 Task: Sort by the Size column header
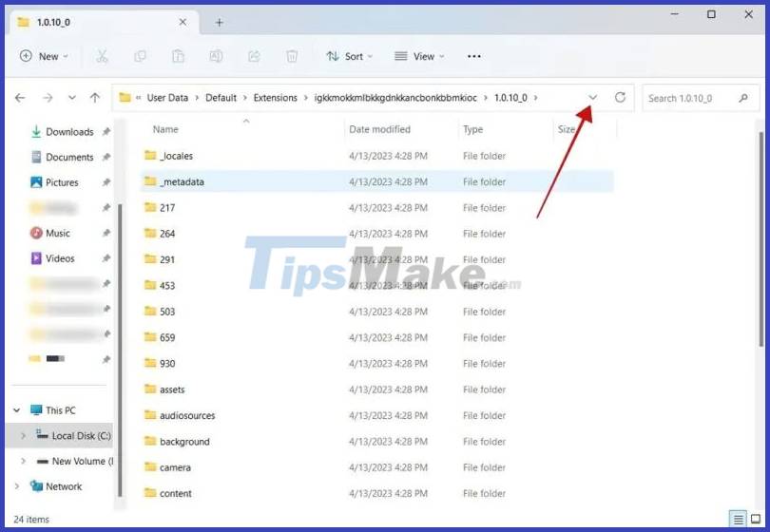[567, 129]
